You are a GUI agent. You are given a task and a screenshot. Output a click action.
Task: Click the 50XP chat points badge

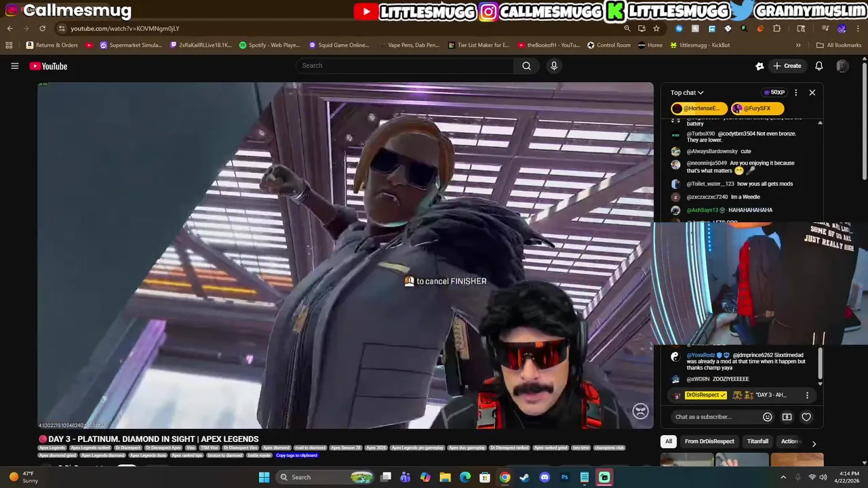click(x=774, y=93)
